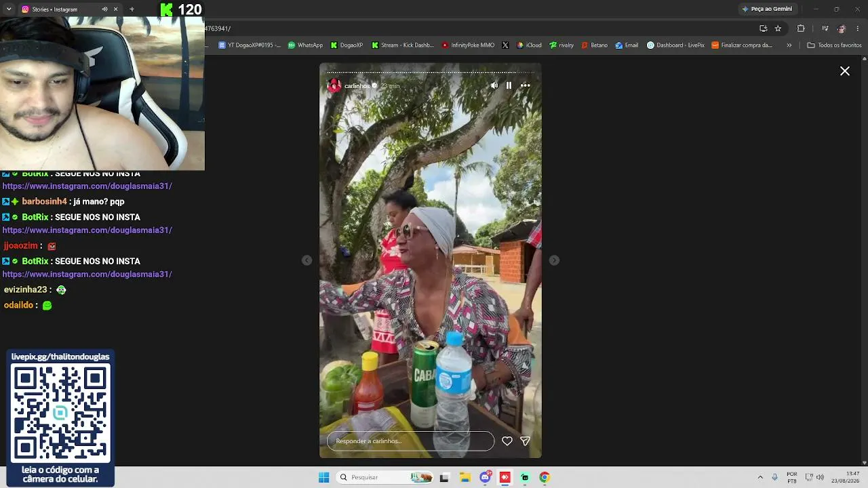The image size is (868, 488).
Task: Expand the bookmarks overflow chevron
Action: pos(789,45)
